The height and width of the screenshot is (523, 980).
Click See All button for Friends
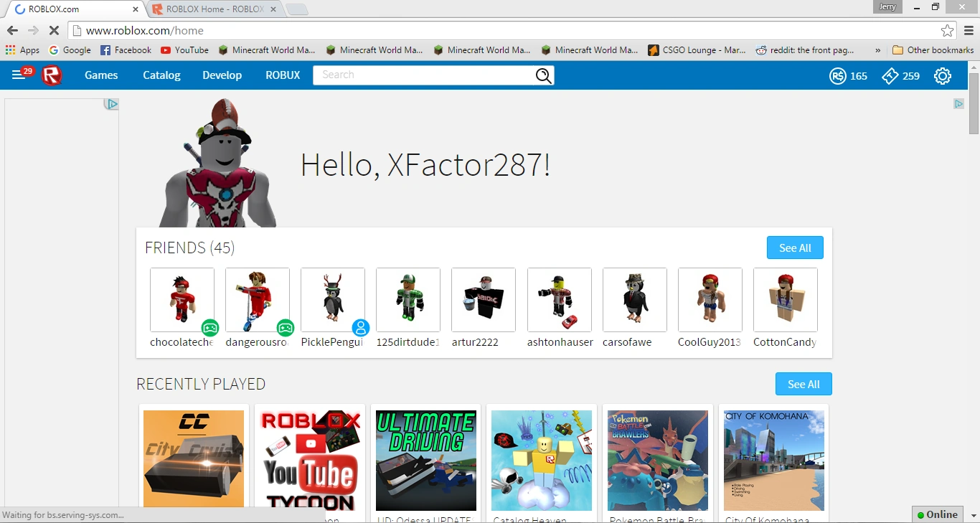[x=795, y=248]
